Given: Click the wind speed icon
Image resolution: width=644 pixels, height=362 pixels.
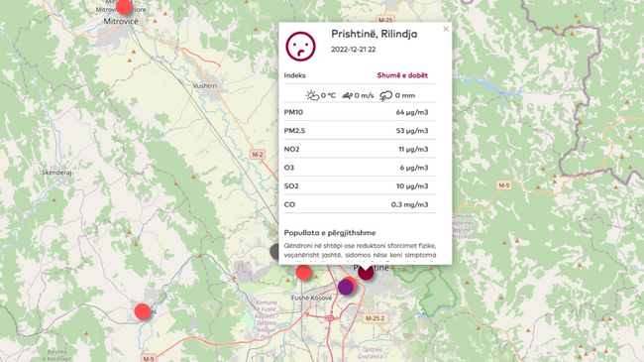Looking at the screenshot, I should (x=347, y=95).
